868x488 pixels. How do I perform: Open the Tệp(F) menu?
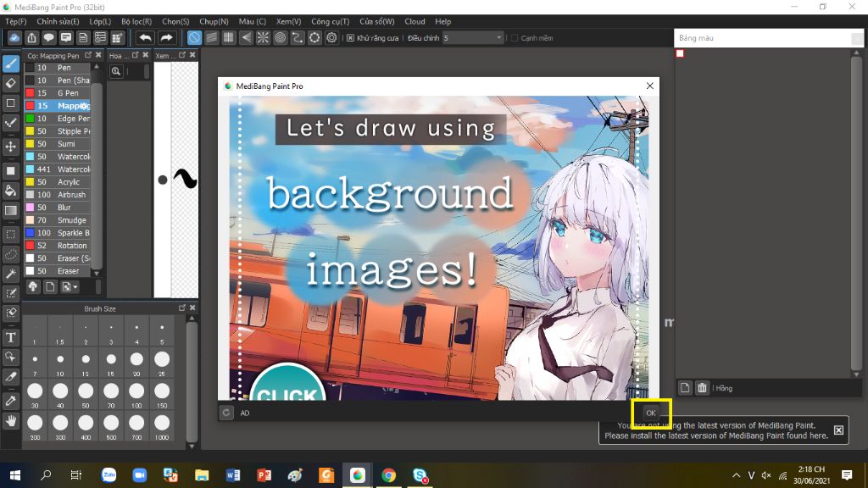click(15, 21)
